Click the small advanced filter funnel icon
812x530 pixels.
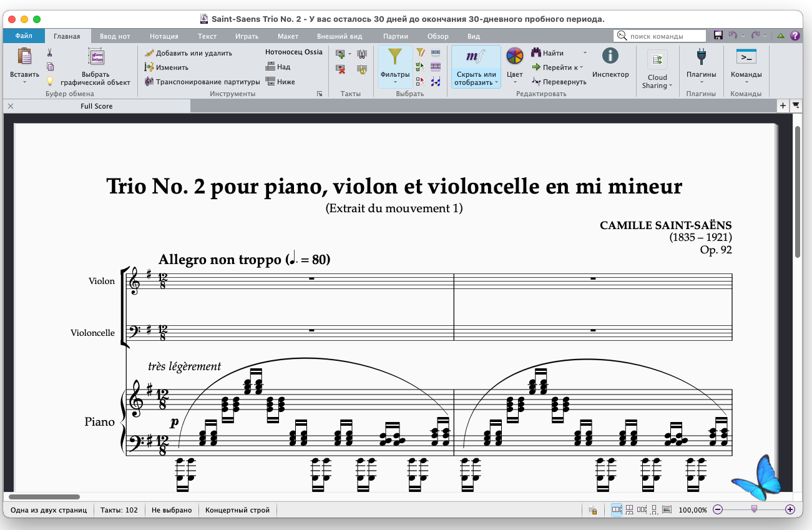point(421,53)
